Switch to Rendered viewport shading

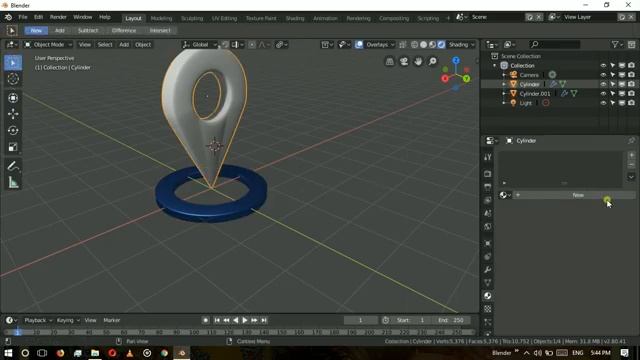coord(441,45)
